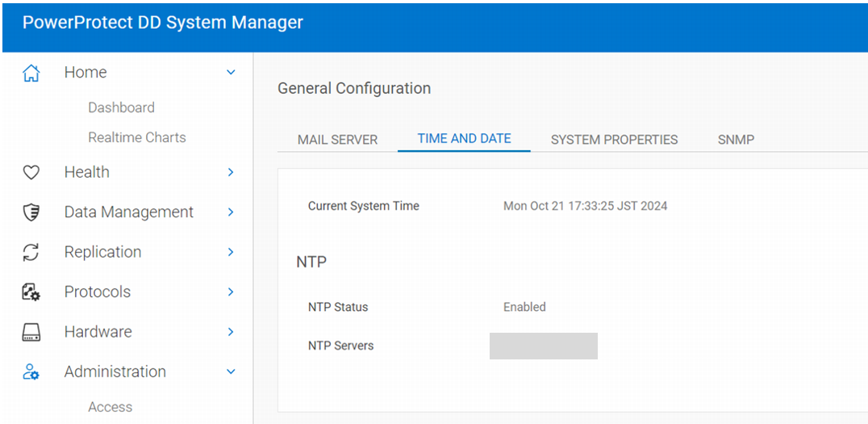Screen dimensions: 868x424
Task: Switch to the MAIL SERVER tab
Action: 338,140
